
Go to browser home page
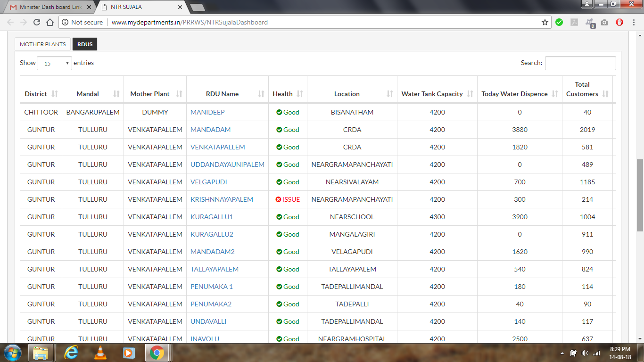(50, 22)
